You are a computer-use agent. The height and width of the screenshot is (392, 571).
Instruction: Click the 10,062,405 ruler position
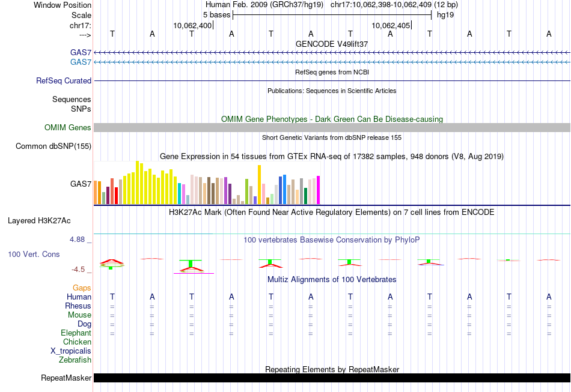click(x=391, y=25)
